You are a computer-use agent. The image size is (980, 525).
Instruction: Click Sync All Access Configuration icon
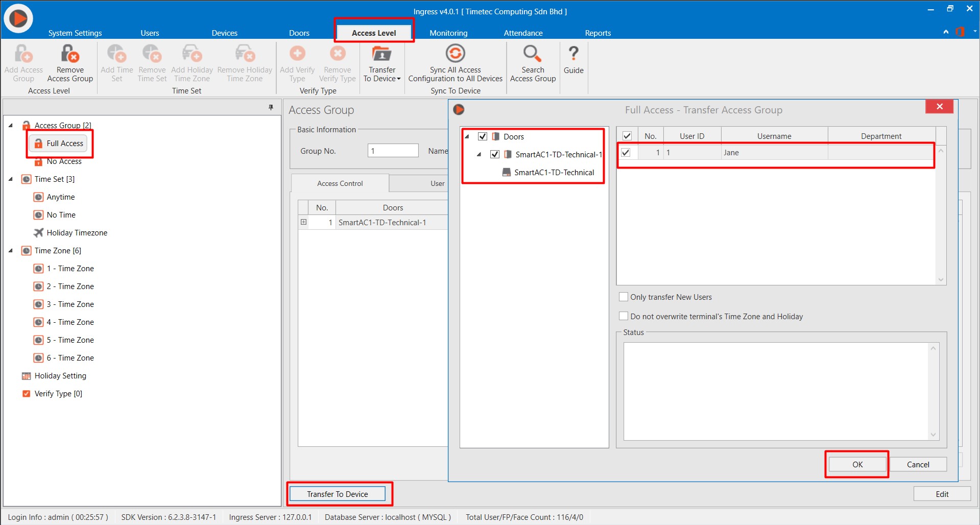coord(455,53)
